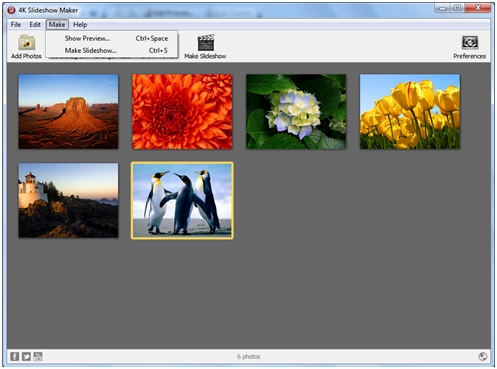This screenshot has width=497, height=369.
Task: Select the yellow tulips photo thumbnail
Action: 410,111
